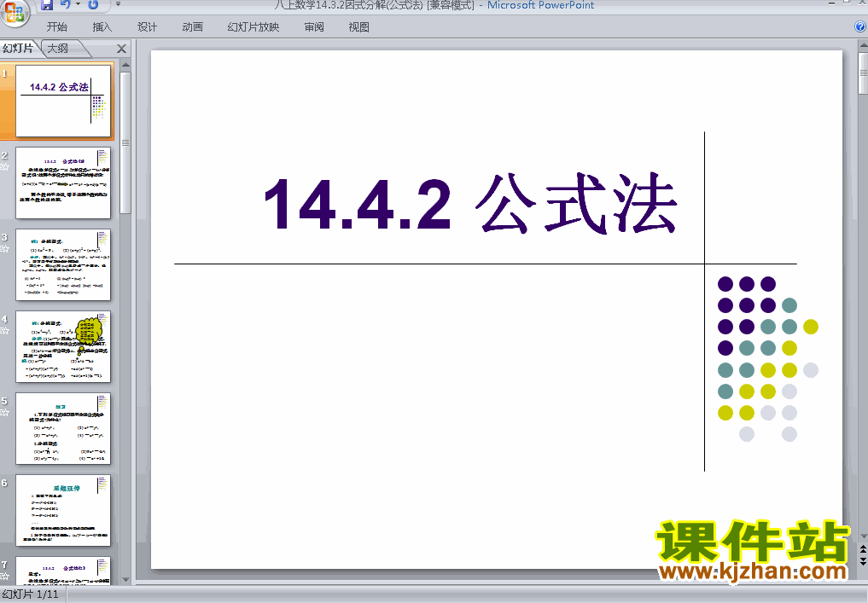Play animations via star icon beside slide 5
868x603 pixels.
click(5, 413)
